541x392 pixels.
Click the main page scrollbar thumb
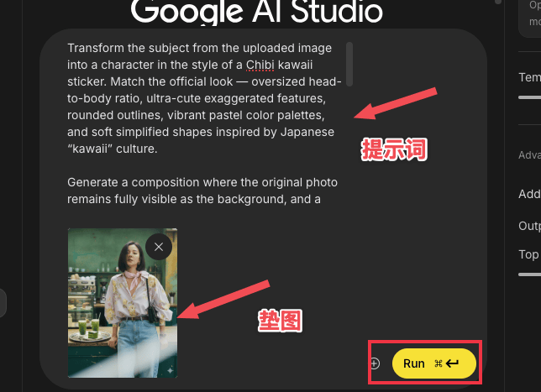point(498,2)
